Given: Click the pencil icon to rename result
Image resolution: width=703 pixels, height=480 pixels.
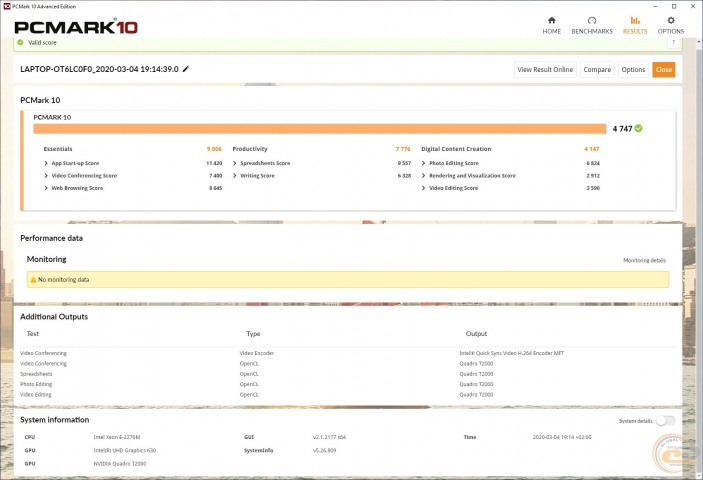Looking at the screenshot, I should (186, 69).
